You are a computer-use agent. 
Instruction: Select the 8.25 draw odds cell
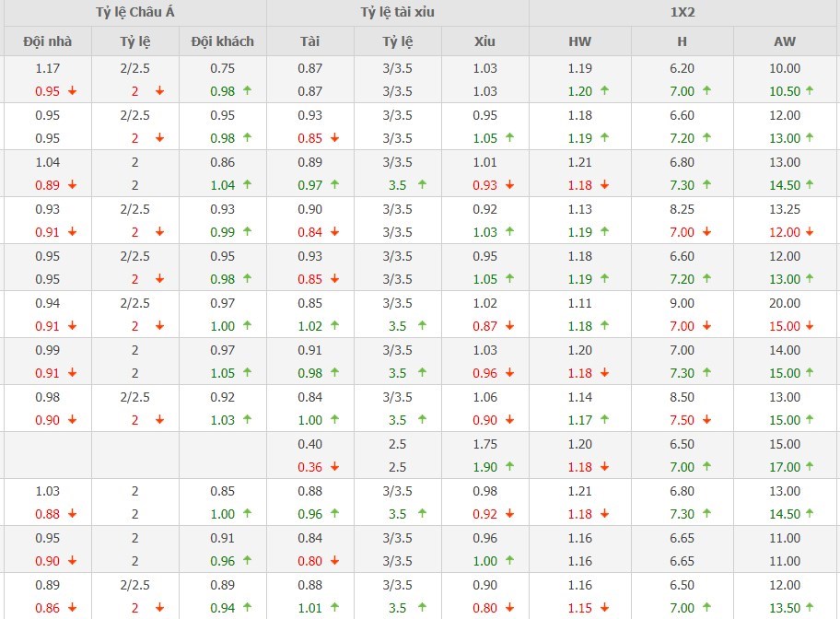click(682, 209)
